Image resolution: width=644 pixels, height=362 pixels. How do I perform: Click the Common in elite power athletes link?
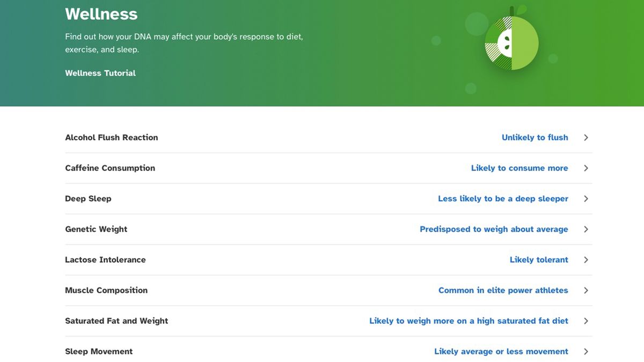(503, 290)
